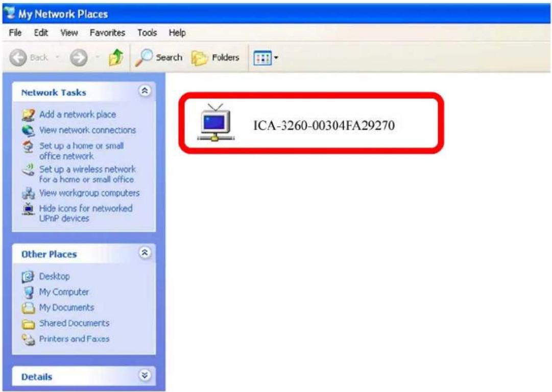Collapse the Other Places panel
This screenshot has height=392, width=552.
(145, 253)
